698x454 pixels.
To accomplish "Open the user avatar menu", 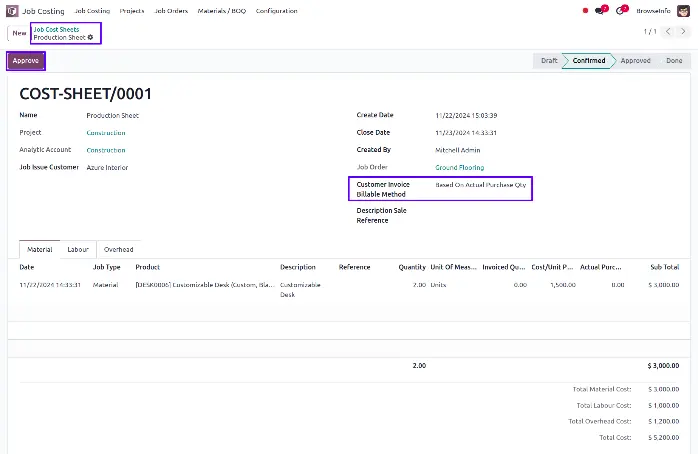I will tap(685, 11).
